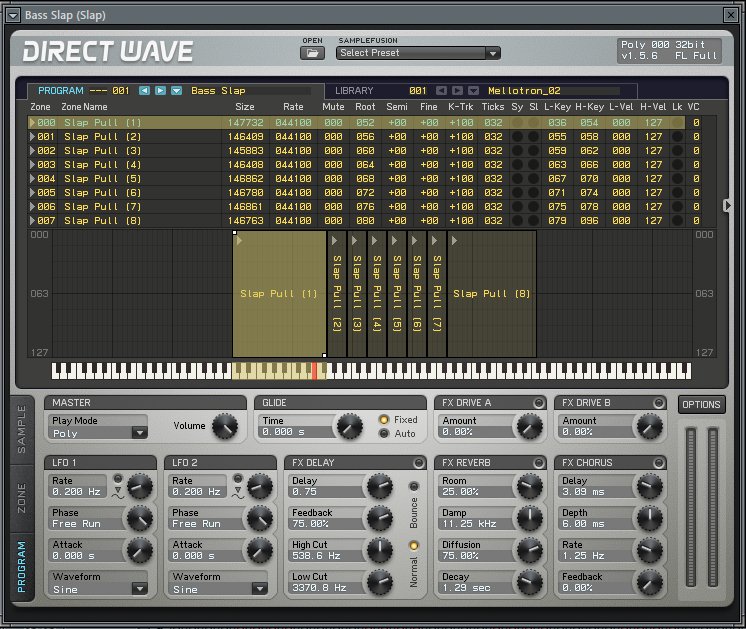The height and width of the screenshot is (629, 746).
Task: Click the FX Delay Delay knob
Action: click(380, 486)
